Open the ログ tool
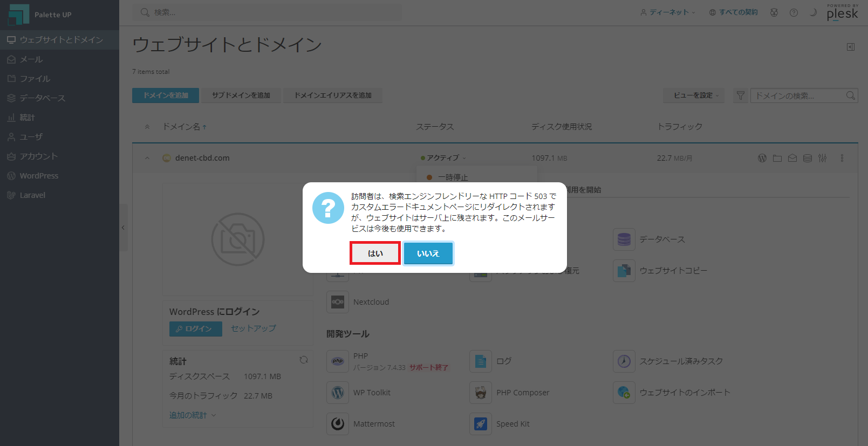Screen dimensions: 868x446 click(x=490, y=361)
